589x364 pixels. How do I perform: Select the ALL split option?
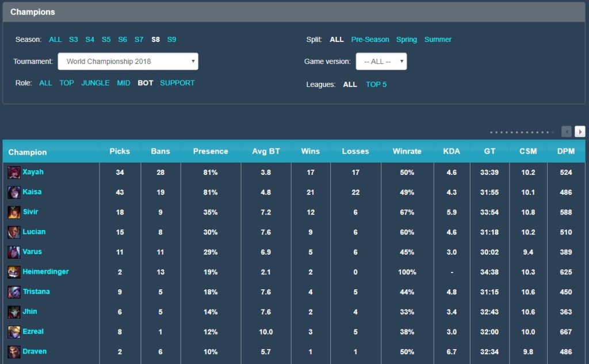point(336,40)
